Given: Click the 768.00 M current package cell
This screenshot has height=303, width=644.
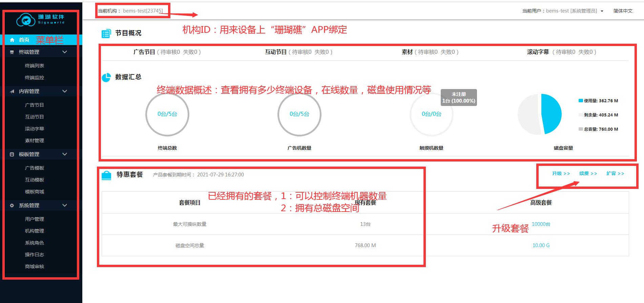Looking at the screenshot, I should [x=365, y=245].
